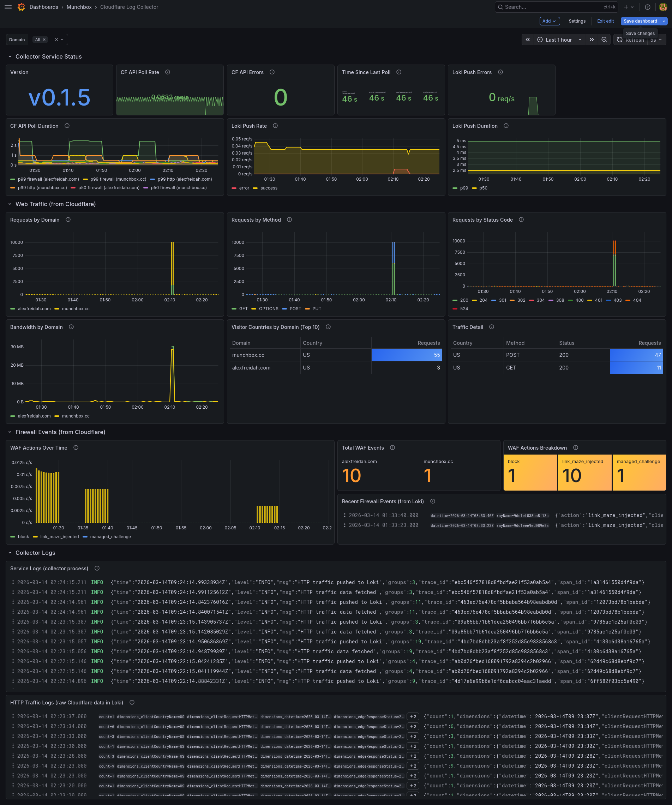Sort Traffic Detail table by Method column
Screen dimensions: 672x805
[515, 343]
